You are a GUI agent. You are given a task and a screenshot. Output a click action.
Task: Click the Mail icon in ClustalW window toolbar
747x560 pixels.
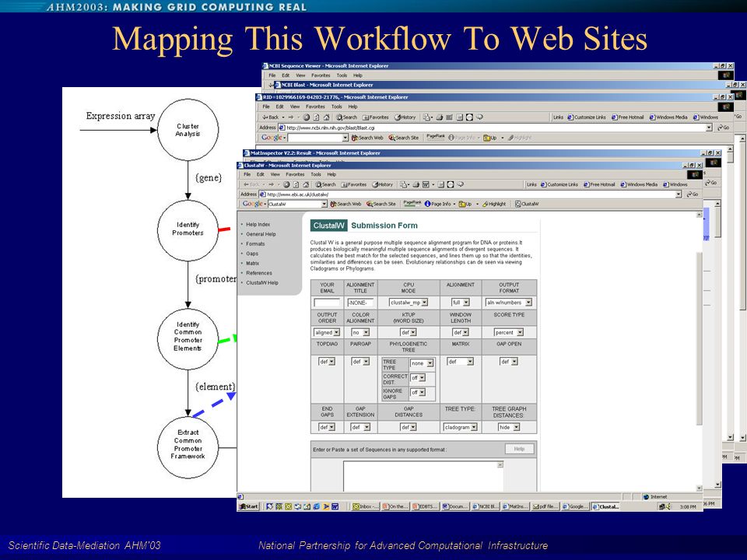pos(404,184)
